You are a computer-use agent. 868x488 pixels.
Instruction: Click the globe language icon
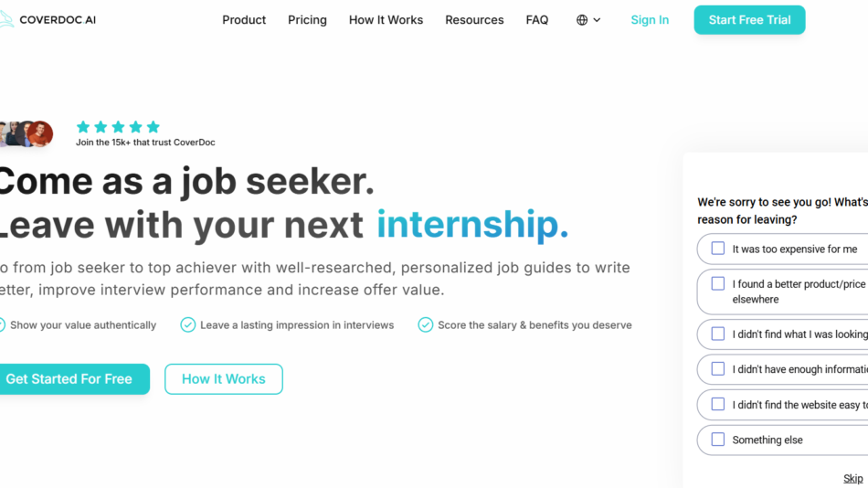582,20
